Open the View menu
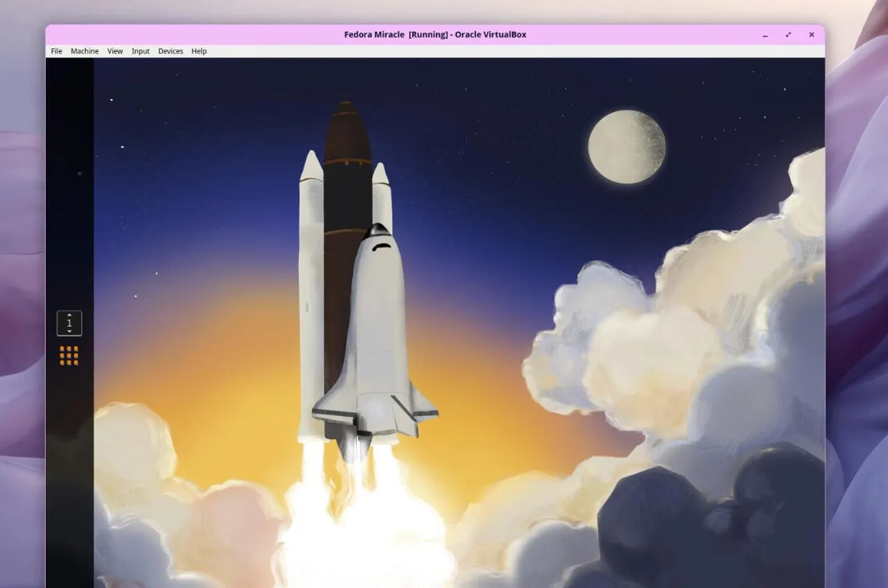 (115, 51)
